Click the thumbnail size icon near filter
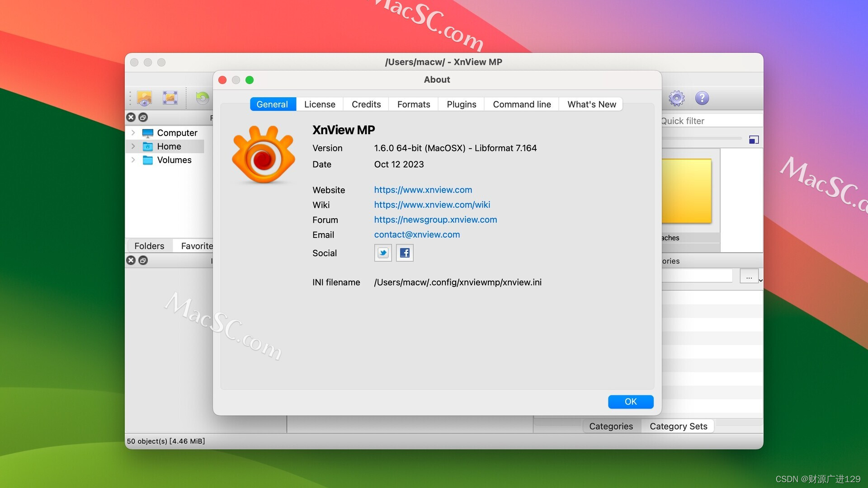 point(754,140)
